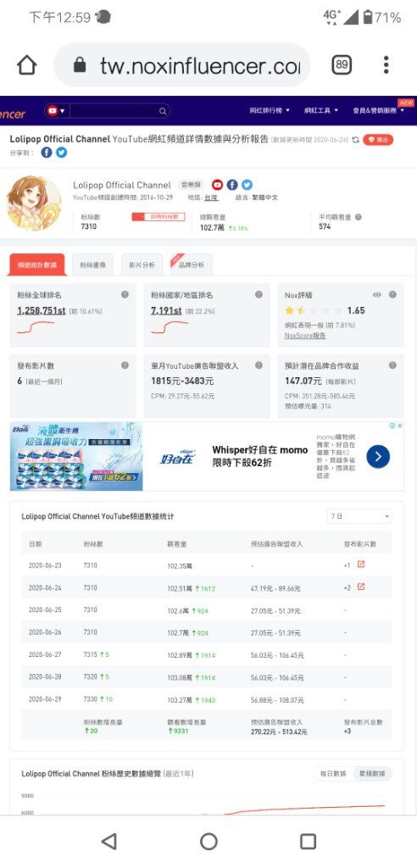
Task: Open external link icon for 2020-06-24 row
Action: point(361,587)
